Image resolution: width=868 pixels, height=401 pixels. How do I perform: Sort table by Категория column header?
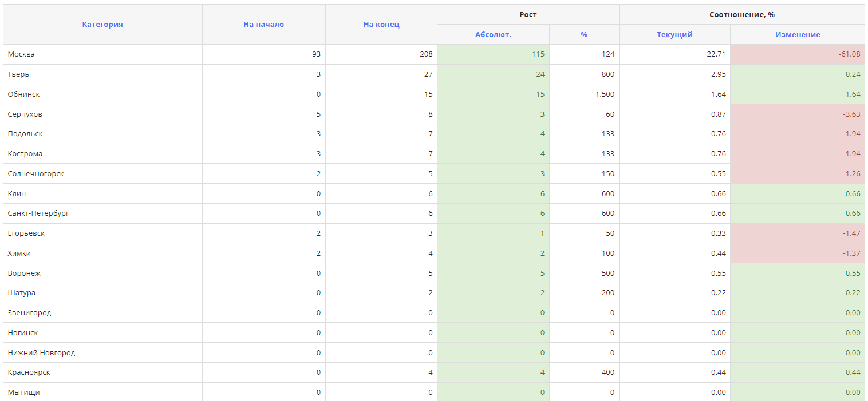(x=102, y=25)
